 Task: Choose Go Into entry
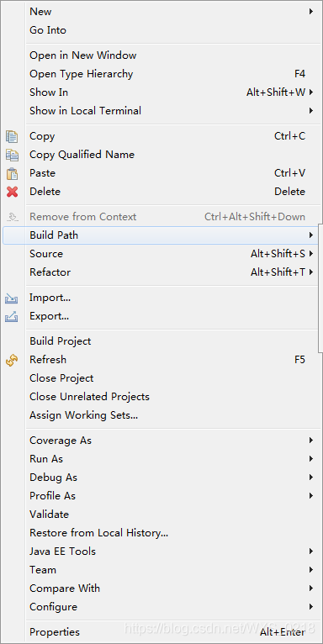tap(48, 30)
